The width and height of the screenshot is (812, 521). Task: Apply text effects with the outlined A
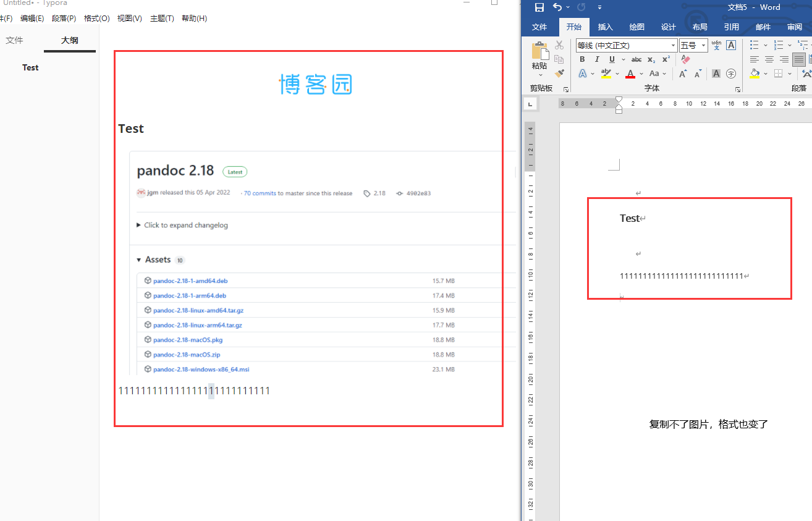[582, 74]
